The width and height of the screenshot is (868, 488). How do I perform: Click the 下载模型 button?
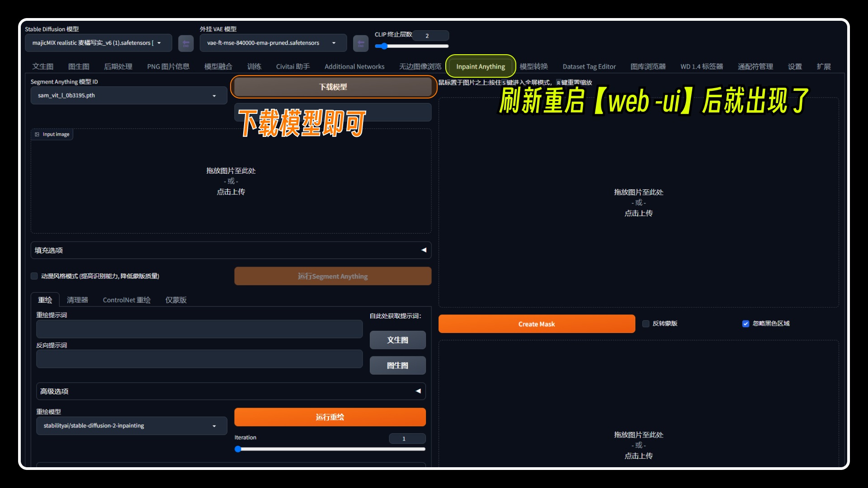(x=331, y=87)
